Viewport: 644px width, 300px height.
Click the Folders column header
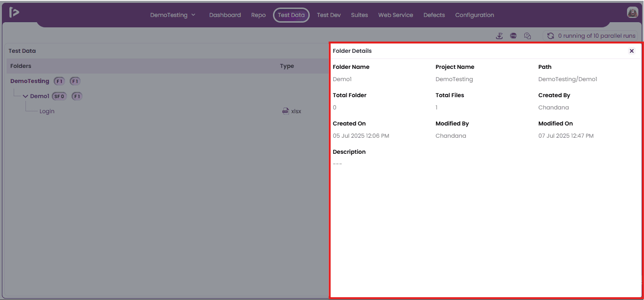[x=21, y=66]
